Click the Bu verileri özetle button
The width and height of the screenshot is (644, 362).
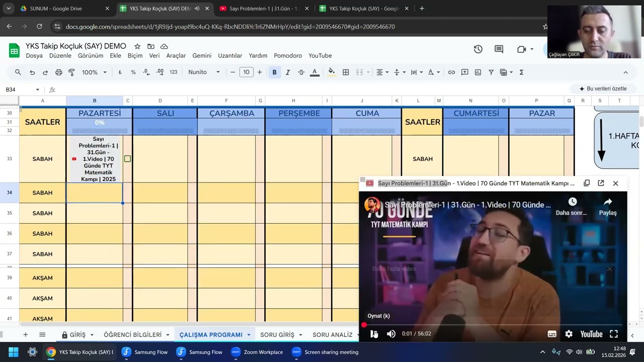[603, 89]
